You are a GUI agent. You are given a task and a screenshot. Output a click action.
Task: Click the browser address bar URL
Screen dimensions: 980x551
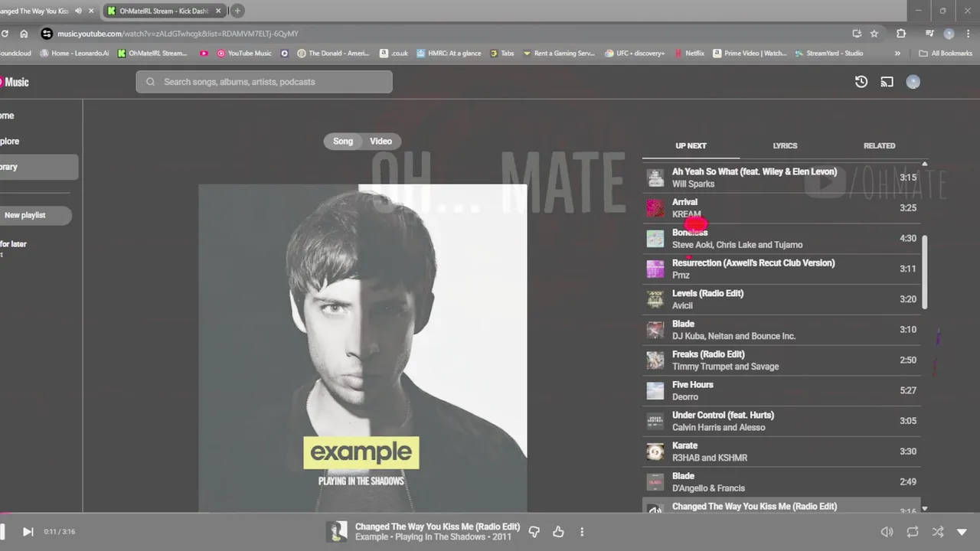click(x=178, y=34)
